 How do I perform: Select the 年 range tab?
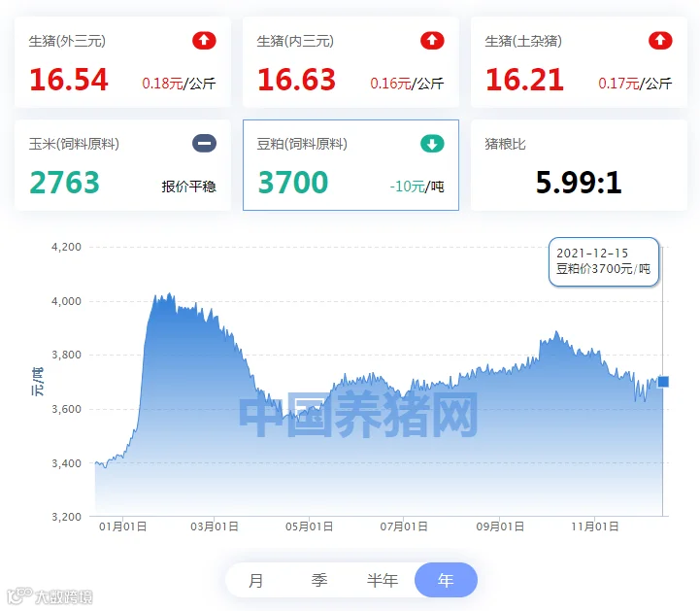tap(446, 580)
